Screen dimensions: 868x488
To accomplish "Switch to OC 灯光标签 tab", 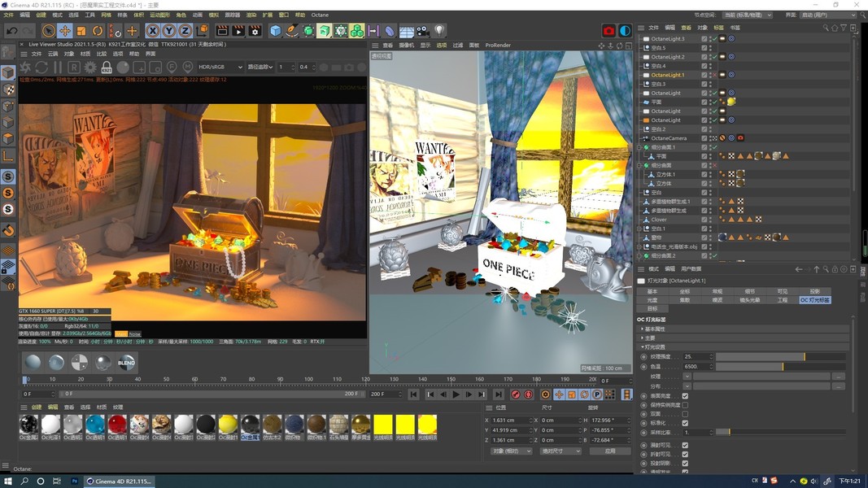I will click(814, 300).
